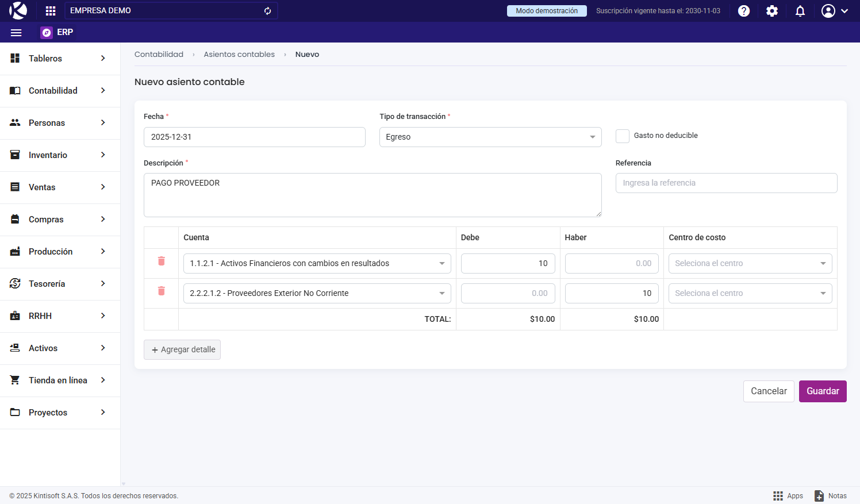Open the account dropdown showing 1.1.2.1

[x=317, y=264]
